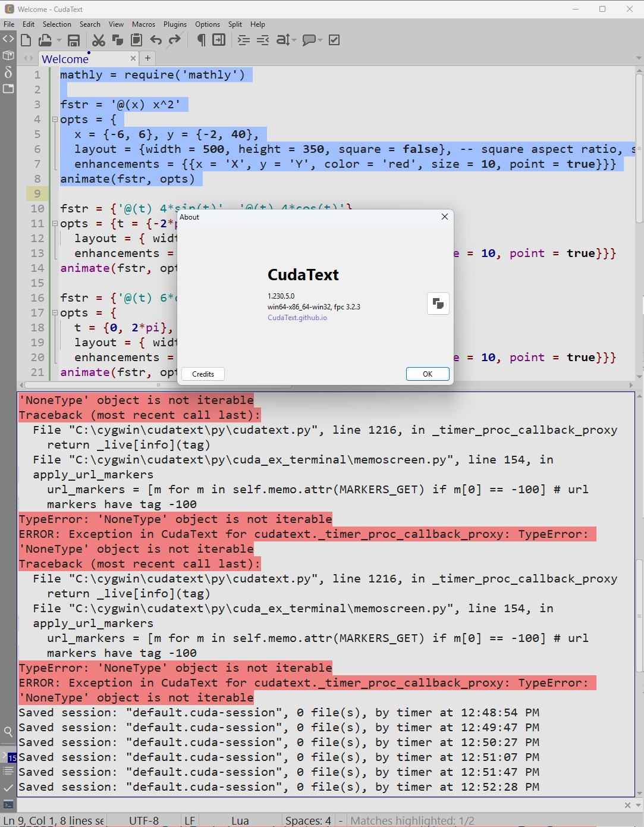Toggle unprinted characters pilcrow icon
Screen dimensions: 644x827
pos(201,40)
